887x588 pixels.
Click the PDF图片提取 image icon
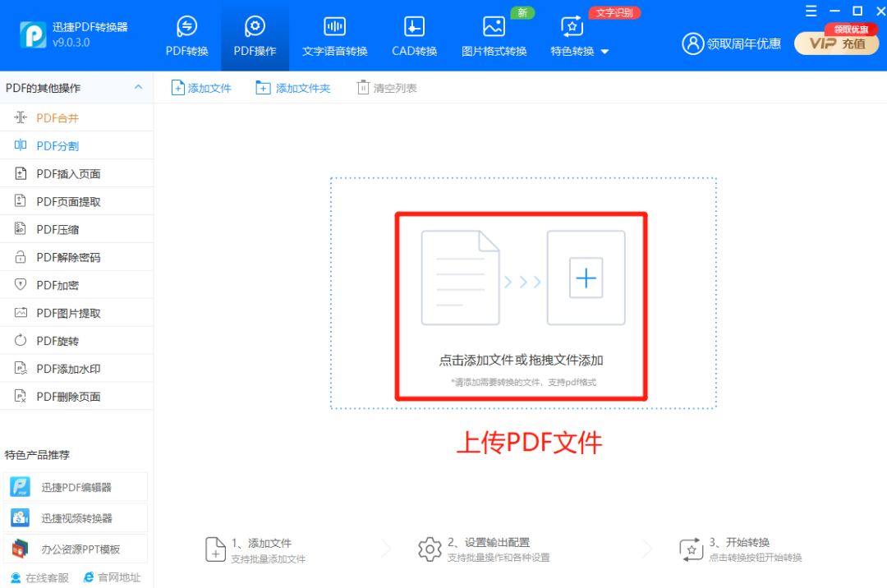point(21,312)
